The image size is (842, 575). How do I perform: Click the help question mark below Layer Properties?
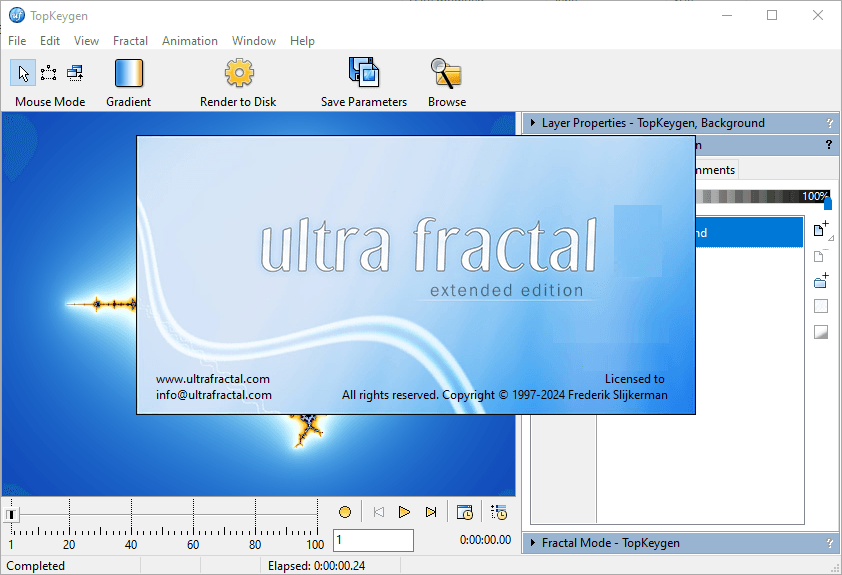[829, 144]
